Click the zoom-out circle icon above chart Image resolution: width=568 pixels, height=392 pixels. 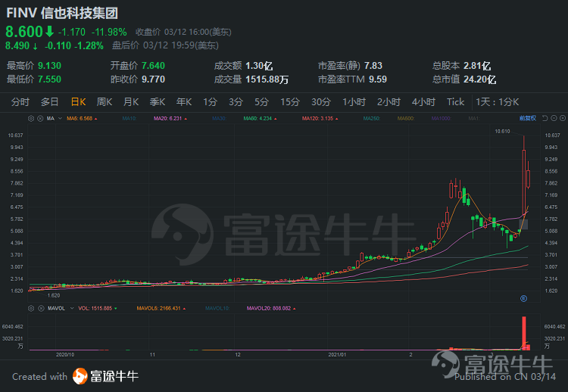click(554, 118)
